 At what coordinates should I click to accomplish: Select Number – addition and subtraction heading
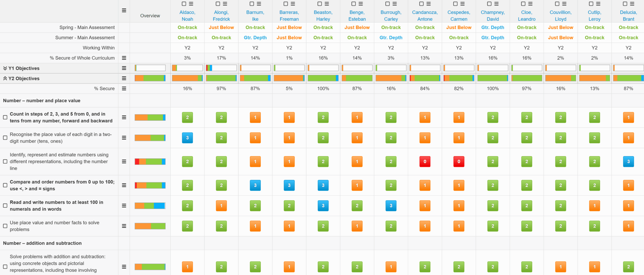pos(42,243)
